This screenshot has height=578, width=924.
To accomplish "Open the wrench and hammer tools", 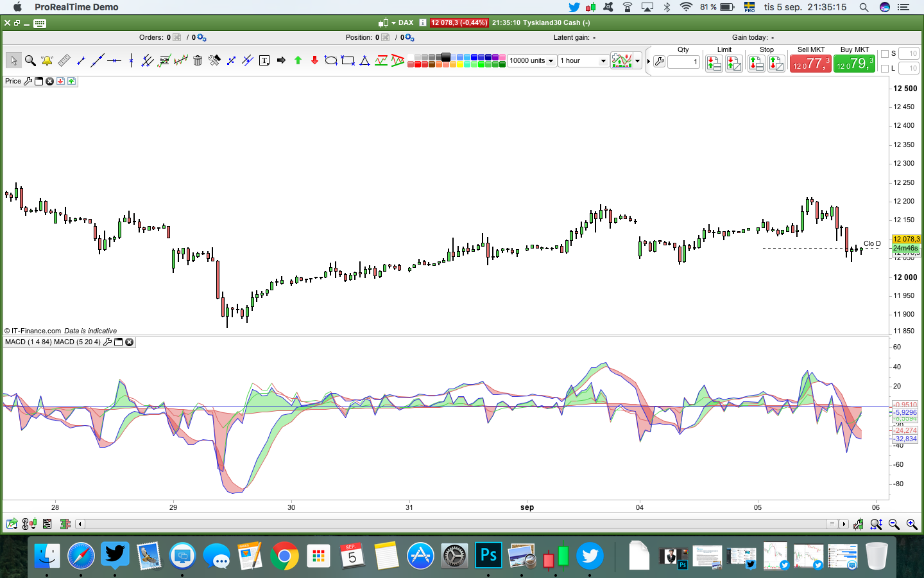I will [214, 60].
